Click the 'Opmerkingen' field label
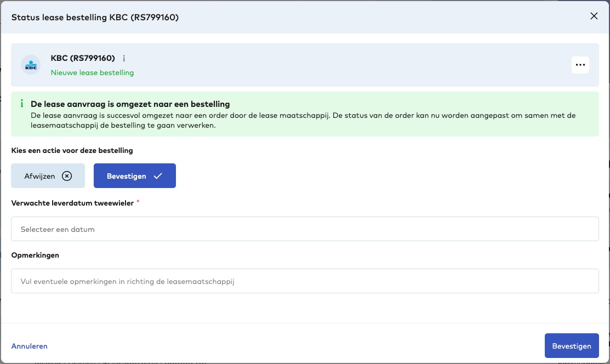The width and height of the screenshot is (610, 364). (x=35, y=255)
